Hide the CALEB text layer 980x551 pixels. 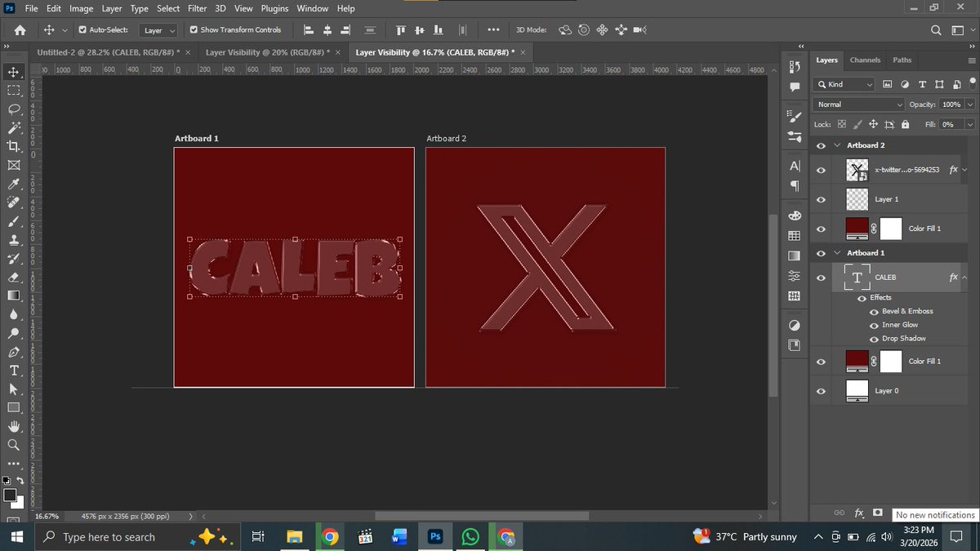(821, 278)
